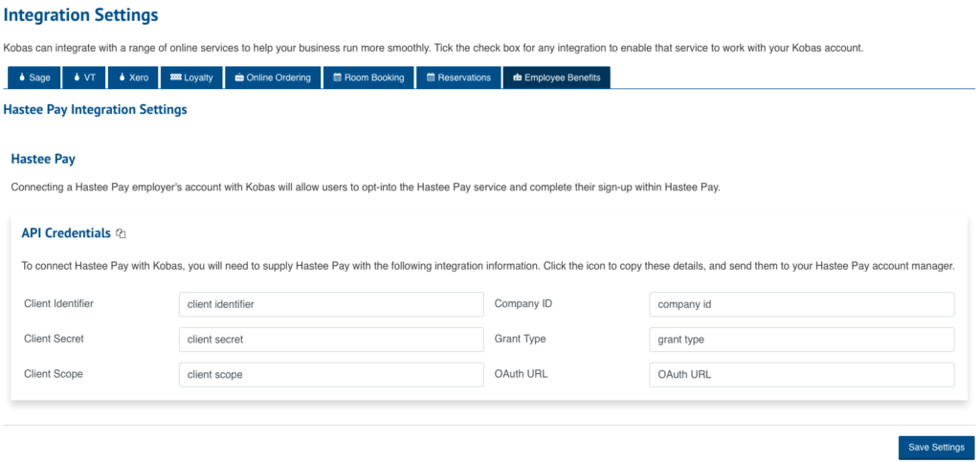Click the Integration Settings page title

pyautogui.click(x=81, y=15)
